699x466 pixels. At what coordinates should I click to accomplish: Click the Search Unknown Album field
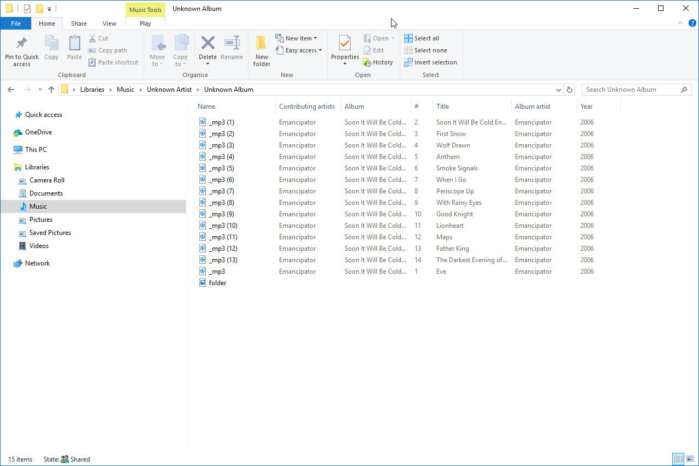(x=635, y=90)
